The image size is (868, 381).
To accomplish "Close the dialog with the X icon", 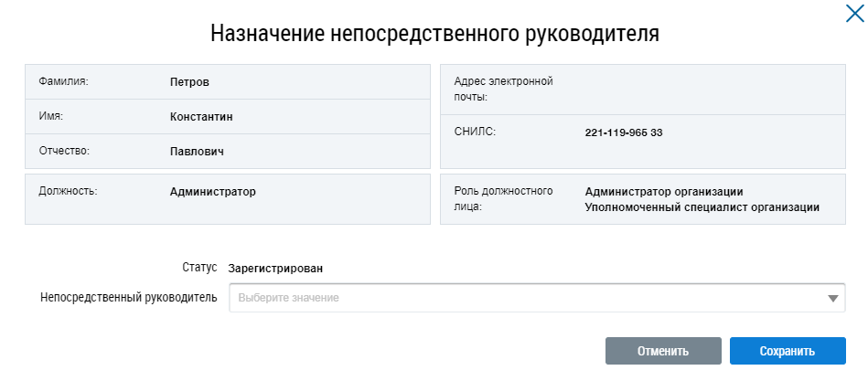I will [x=852, y=12].
